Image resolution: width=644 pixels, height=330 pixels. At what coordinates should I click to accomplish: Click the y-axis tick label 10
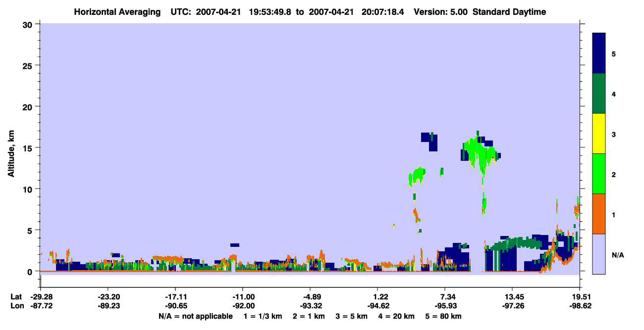pos(29,189)
